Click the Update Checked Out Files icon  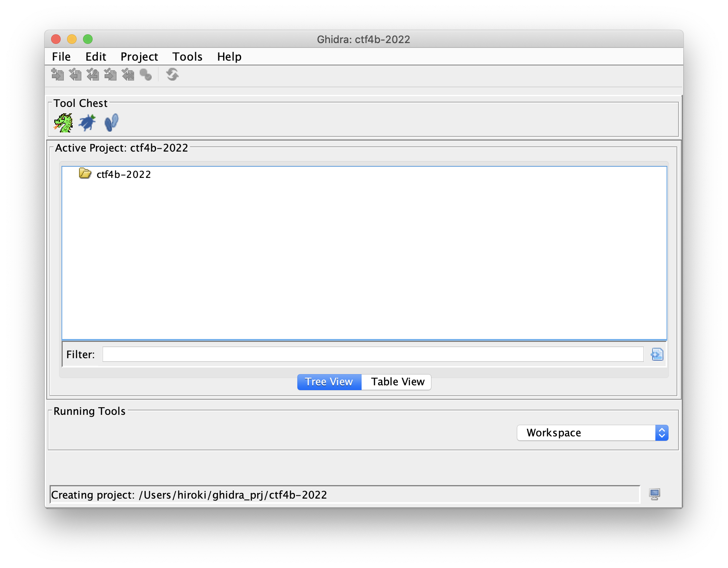tap(93, 75)
